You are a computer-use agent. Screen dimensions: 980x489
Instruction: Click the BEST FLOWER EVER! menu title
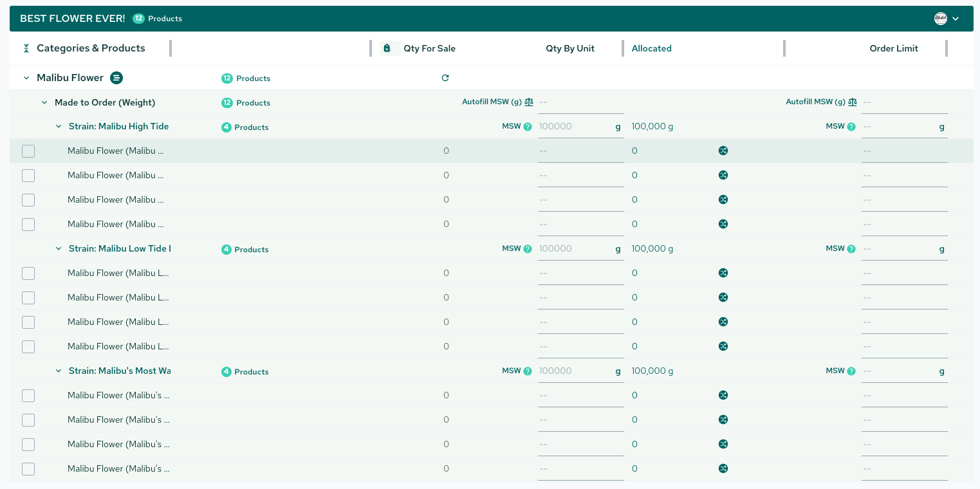pos(73,19)
